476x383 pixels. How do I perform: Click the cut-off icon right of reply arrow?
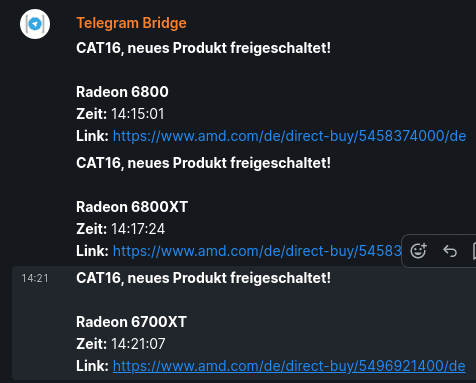coord(474,251)
